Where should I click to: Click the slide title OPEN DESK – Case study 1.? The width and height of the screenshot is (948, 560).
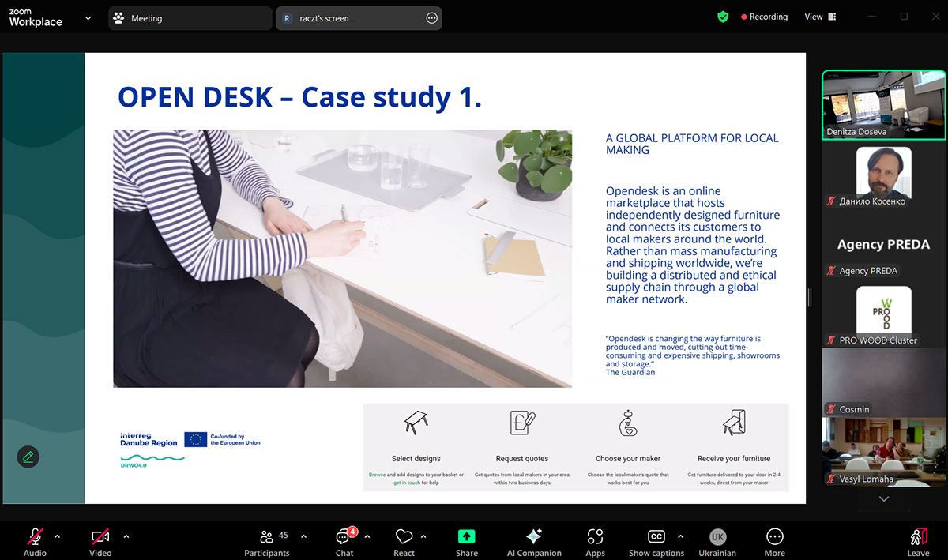pos(299,97)
